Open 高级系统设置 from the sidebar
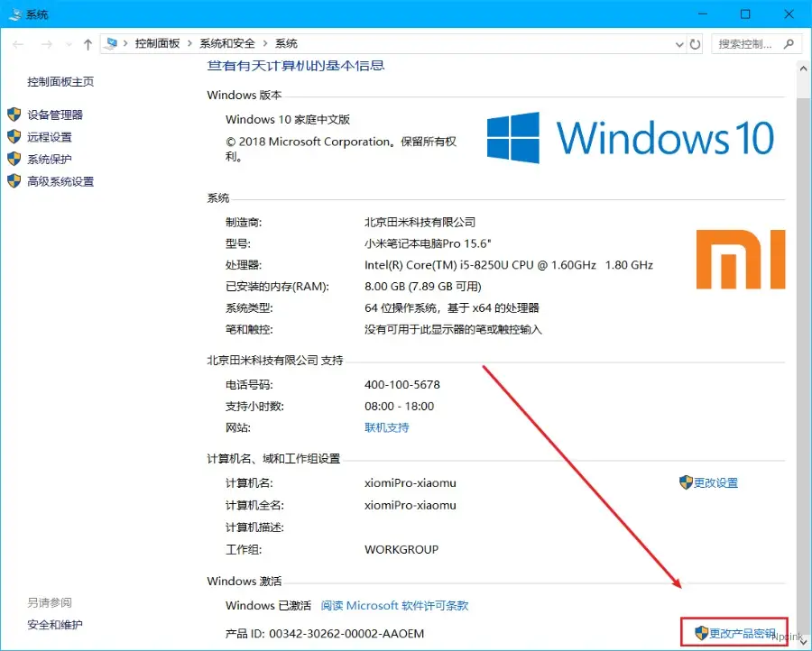Screen dimensions: 812x651 coord(60,181)
